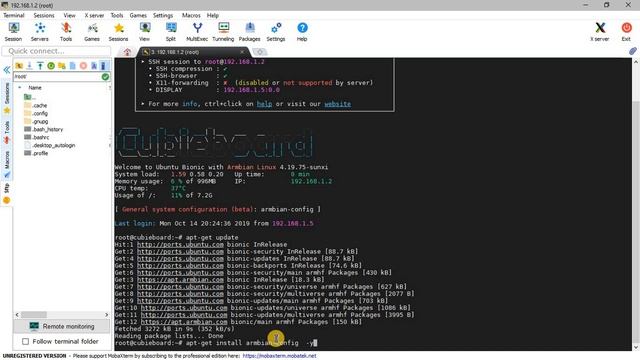Follow the 'website' link in terminal banner

coord(338,104)
